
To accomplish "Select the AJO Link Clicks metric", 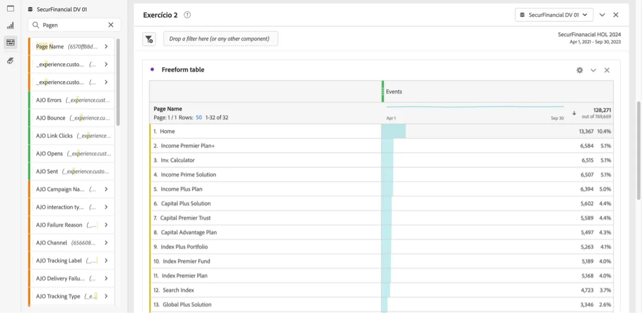I will point(71,136).
